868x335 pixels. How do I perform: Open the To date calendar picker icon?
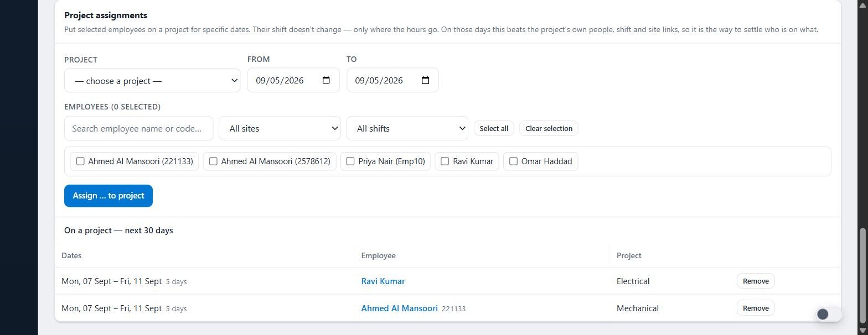425,80
